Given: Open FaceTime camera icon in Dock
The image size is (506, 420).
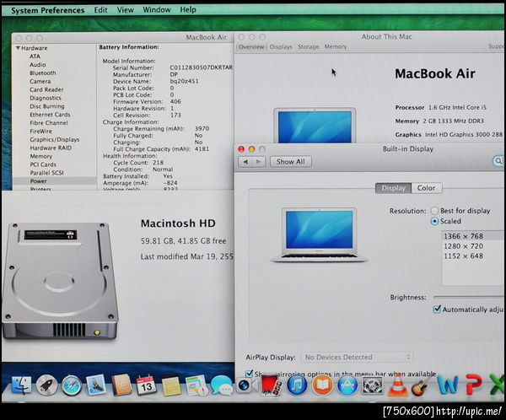Looking at the screenshot, I should coord(247,385).
